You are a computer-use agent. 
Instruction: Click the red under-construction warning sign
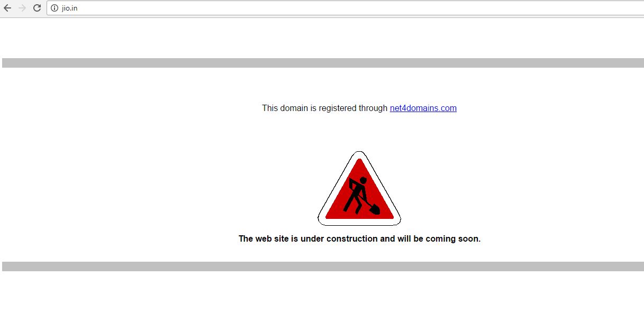[359, 188]
